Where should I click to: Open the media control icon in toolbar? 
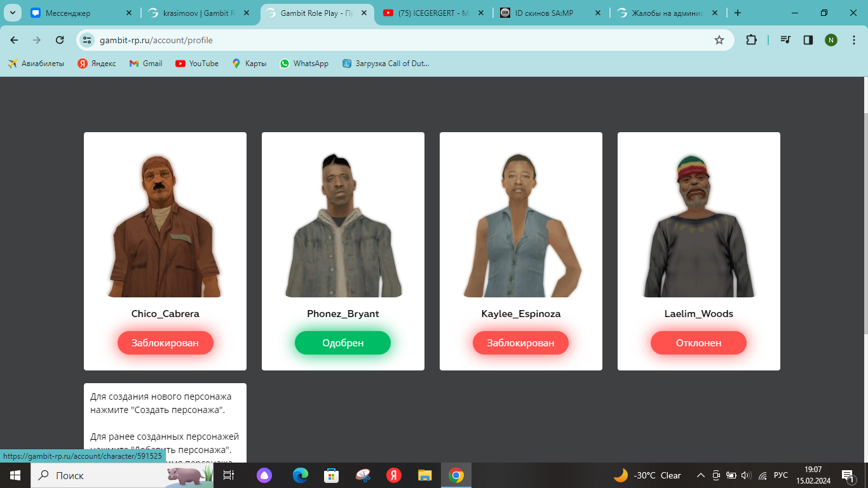click(786, 40)
